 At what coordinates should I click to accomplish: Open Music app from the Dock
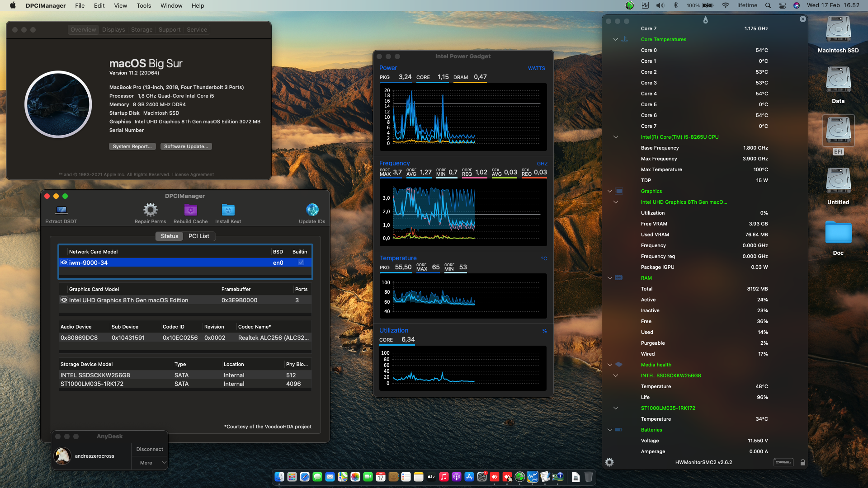[x=444, y=477]
